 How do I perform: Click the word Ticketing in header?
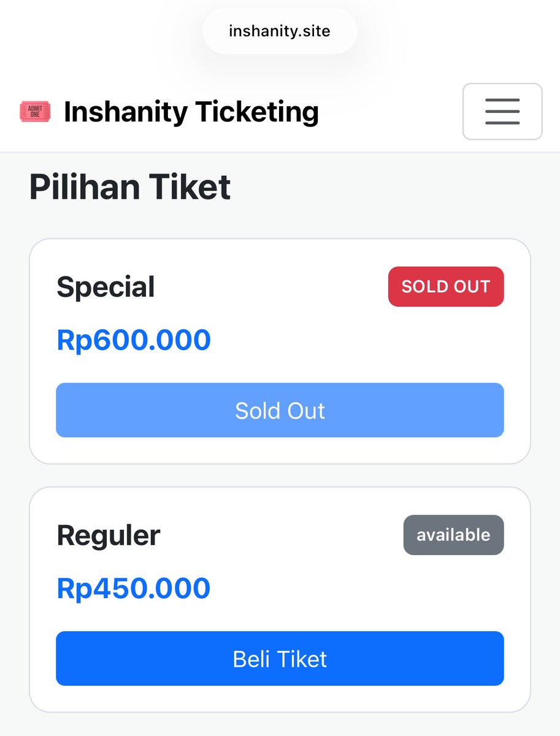point(257,113)
